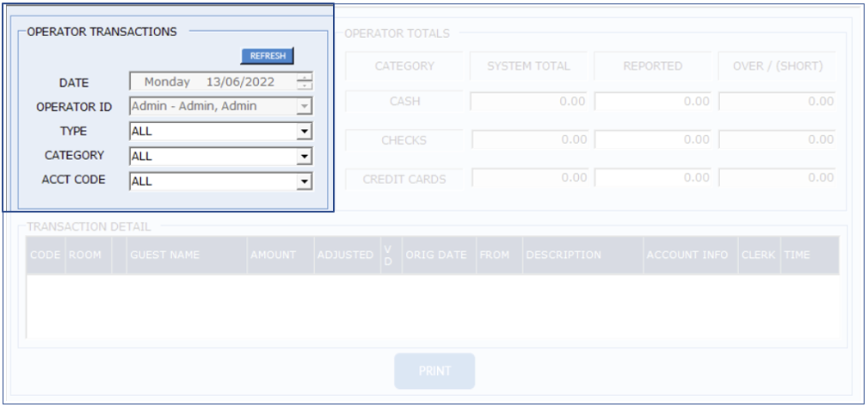Sort by the ORIG DATE column header
The height and width of the screenshot is (407, 868).
[x=438, y=256]
